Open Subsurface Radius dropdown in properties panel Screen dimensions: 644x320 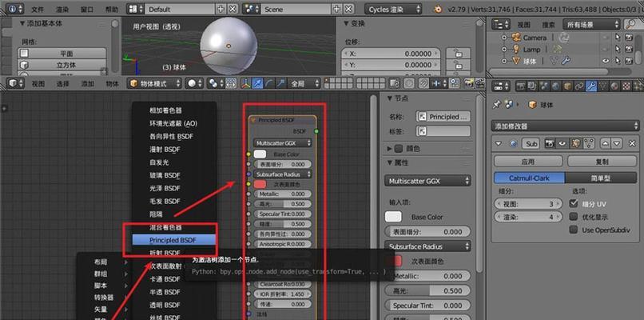pyautogui.click(x=428, y=246)
